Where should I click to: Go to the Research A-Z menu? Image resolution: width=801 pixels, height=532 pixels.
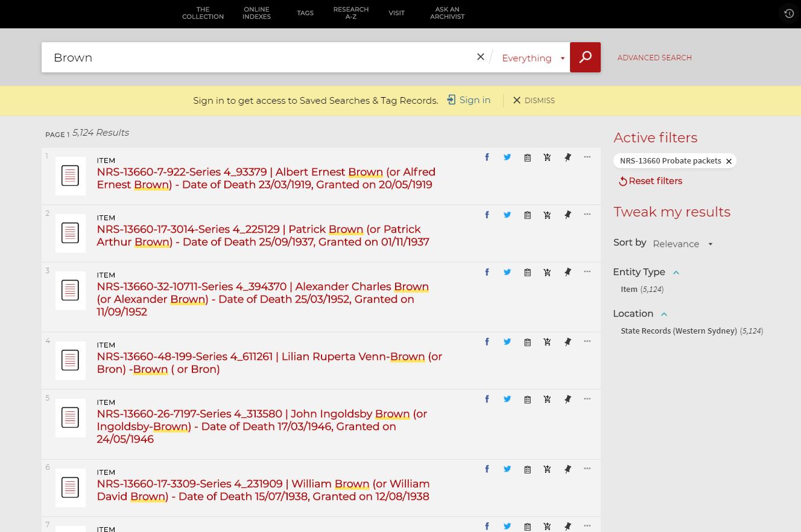click(350, 13)
